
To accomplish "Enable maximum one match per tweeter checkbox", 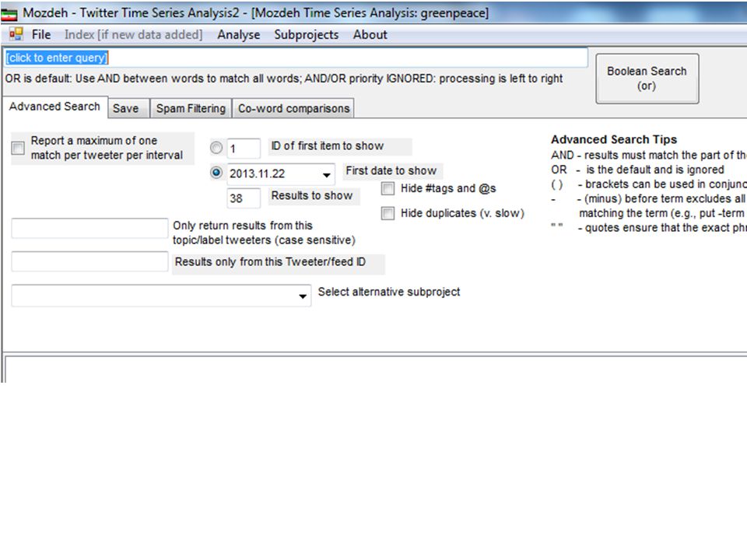I will click(x=18, y=148).
